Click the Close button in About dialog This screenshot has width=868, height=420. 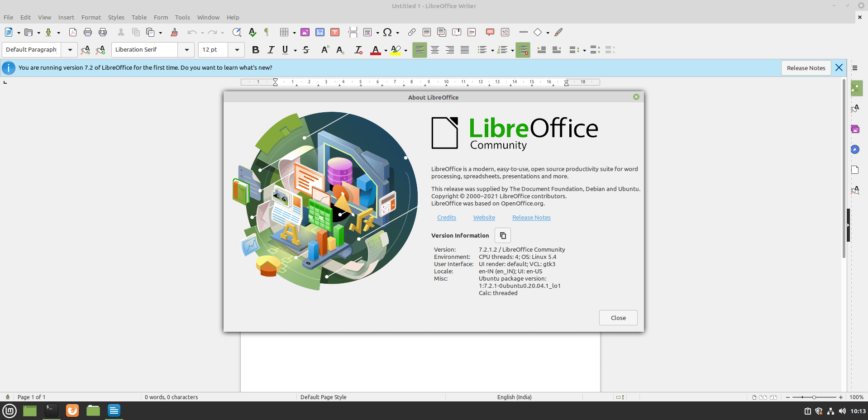click(618, 318)
